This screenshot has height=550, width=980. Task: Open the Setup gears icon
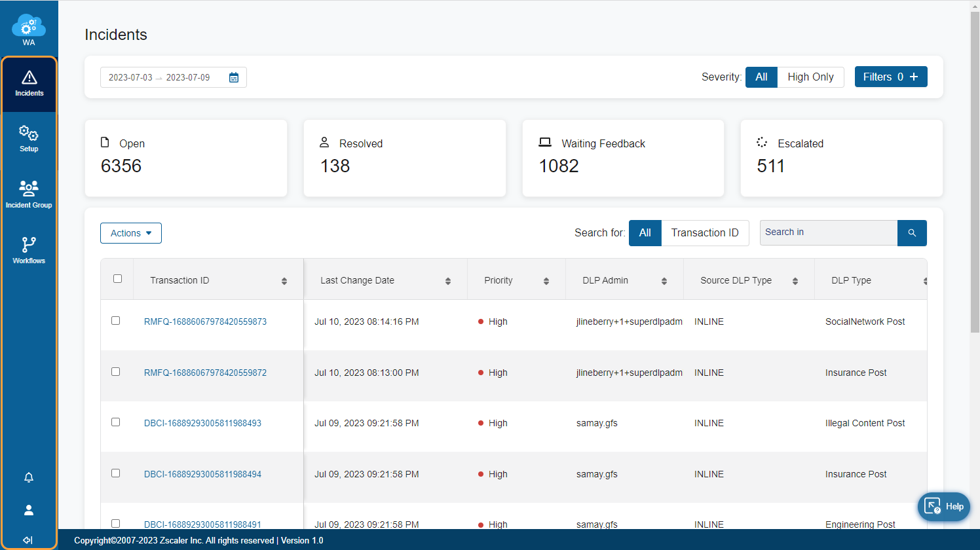(29, 139)
